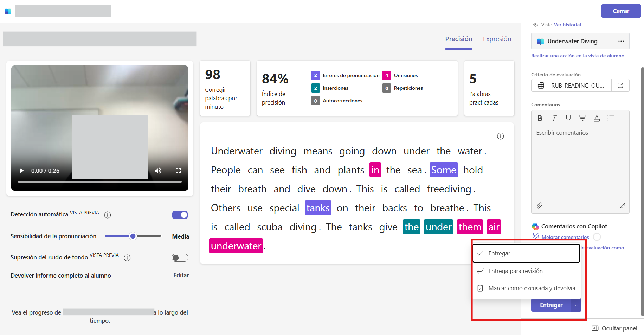Click the highlighted word them
This screenshot has width=644, height=335.
[x=470, y=227]
